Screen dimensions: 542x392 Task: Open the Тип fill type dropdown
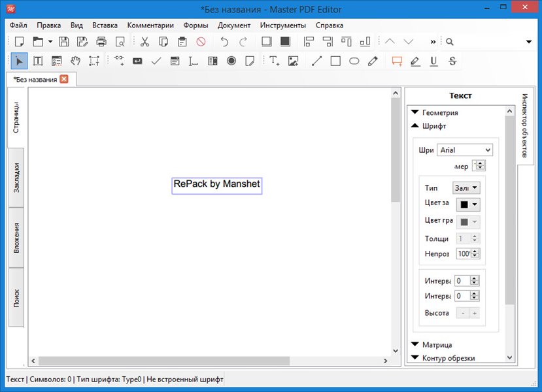466,188
